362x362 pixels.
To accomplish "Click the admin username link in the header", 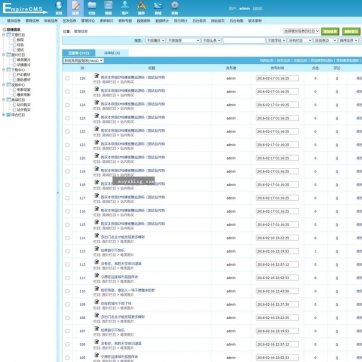I will point(245,9).
